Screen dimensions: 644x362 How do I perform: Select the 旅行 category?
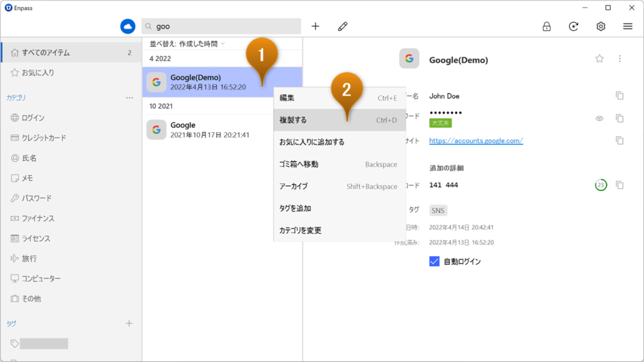pyautogui.click(x=71, y=258)
